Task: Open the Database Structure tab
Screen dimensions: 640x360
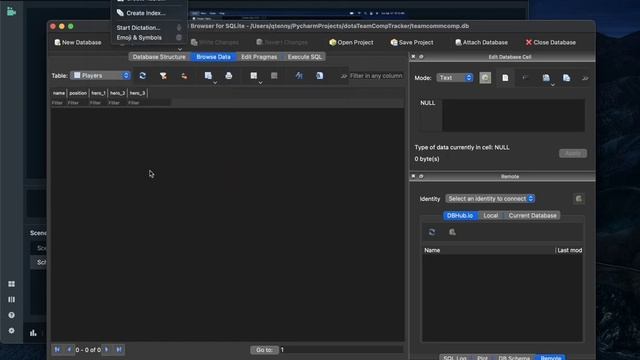Action: pyautogui.click(x=159, y=57)
